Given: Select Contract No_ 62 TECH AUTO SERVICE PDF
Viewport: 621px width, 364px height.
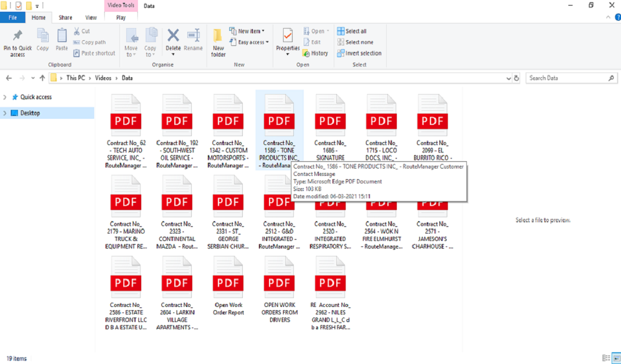Looking at the screenshot, I should (126, 131).
